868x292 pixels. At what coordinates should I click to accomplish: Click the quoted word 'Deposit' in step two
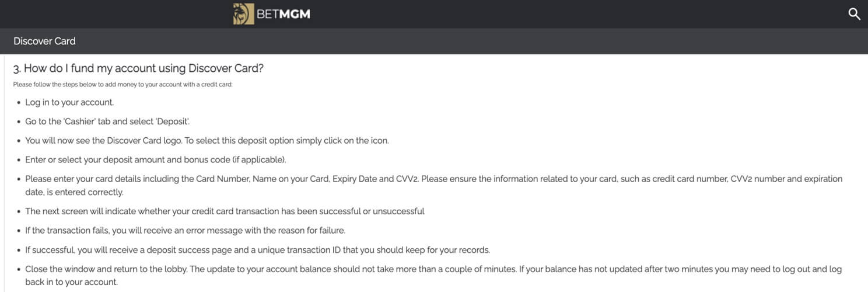tap(171, 121)
